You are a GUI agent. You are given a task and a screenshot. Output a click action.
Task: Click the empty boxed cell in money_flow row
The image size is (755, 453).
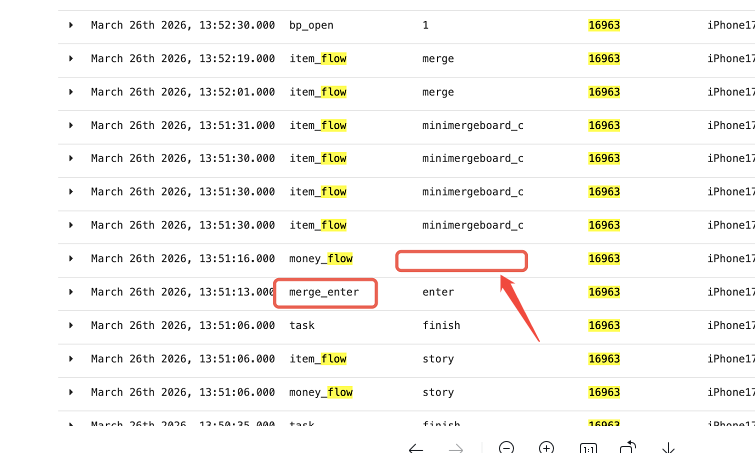click(x=461, y=260)
